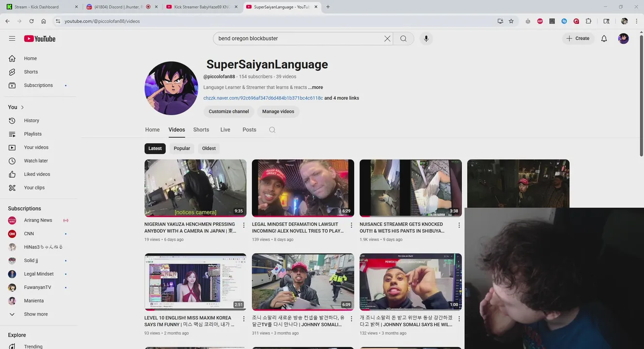Open options menu for Legal Mindset Defamation video
This screenshot has width=644, height=349.
351,225
